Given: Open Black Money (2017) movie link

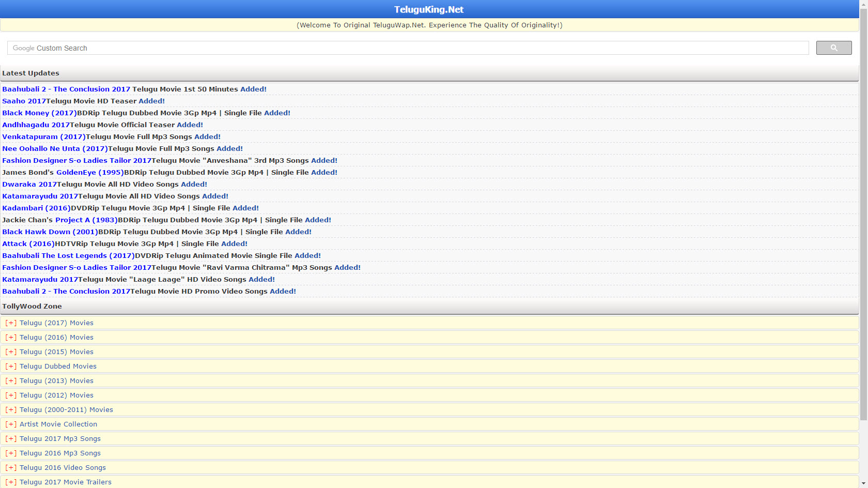Looking at the screenshot, I should 40,113.
